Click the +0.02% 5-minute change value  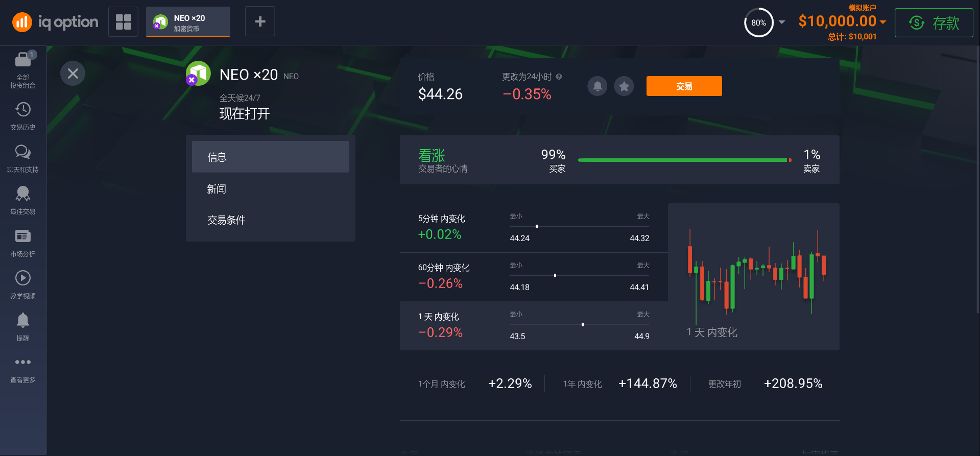(439, 234)
